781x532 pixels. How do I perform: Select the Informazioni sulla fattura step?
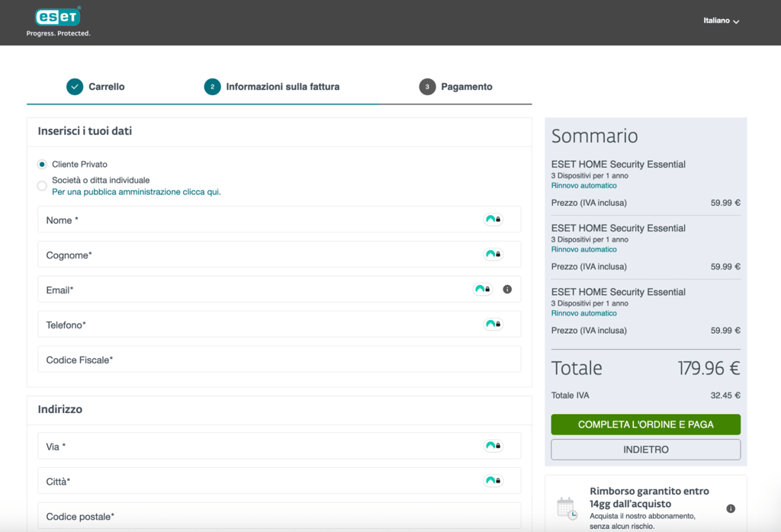[283, 87]
